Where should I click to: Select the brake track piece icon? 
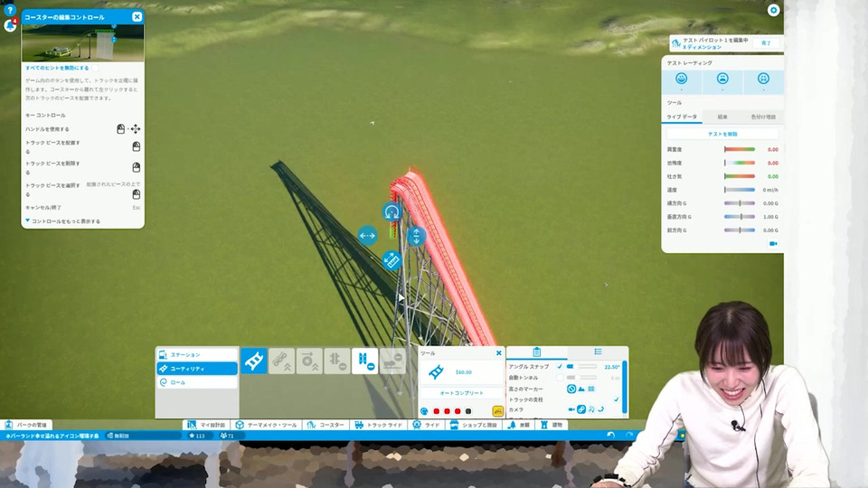[x=337, y=361]
